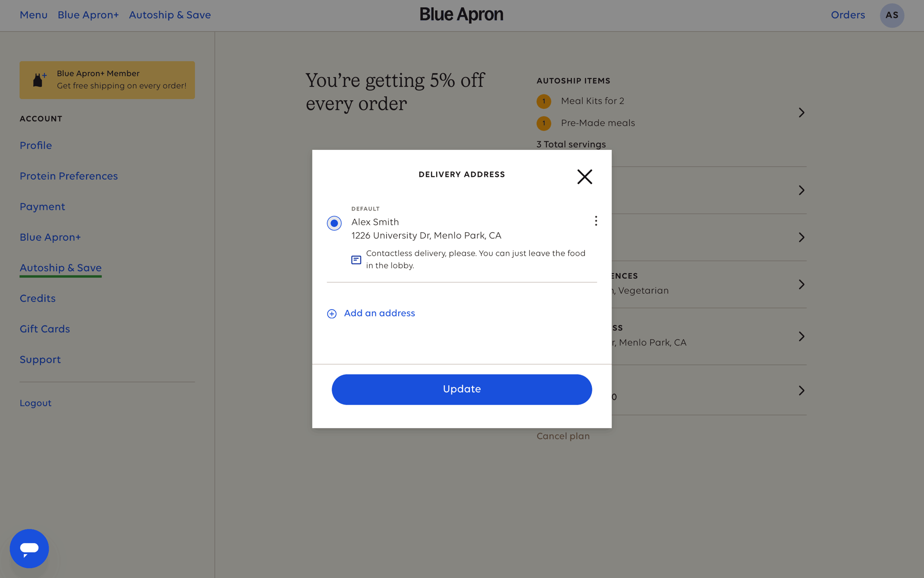Viewport: 924px width, 578px height.
Task: Open Blue Apron+ in the top navigation
Action: (88, 15)
